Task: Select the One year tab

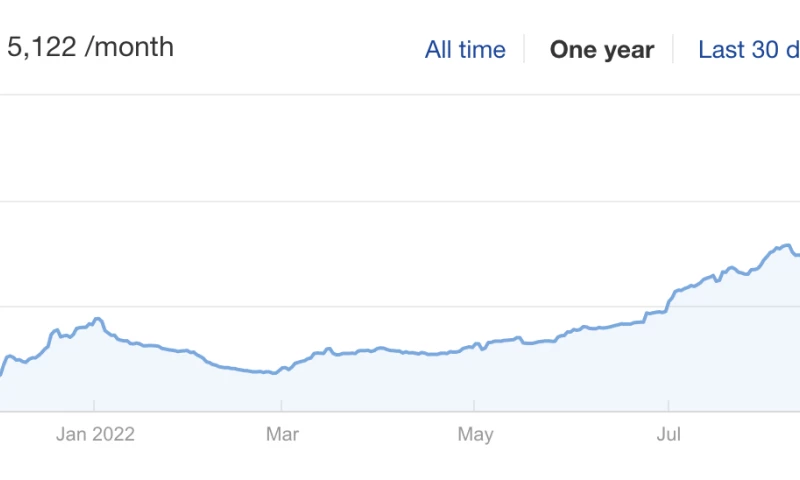Action: click(x=602, y=49)
